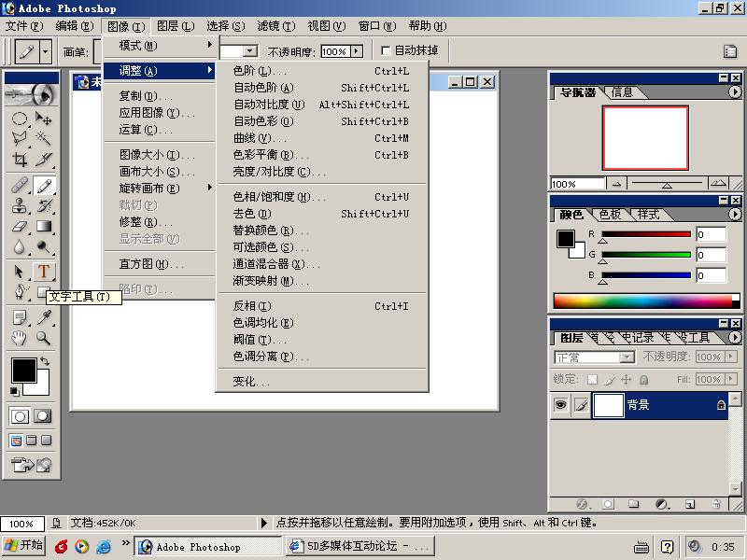
Task: Click zoom in button in Navigator
Action: (x=718, y=184)
